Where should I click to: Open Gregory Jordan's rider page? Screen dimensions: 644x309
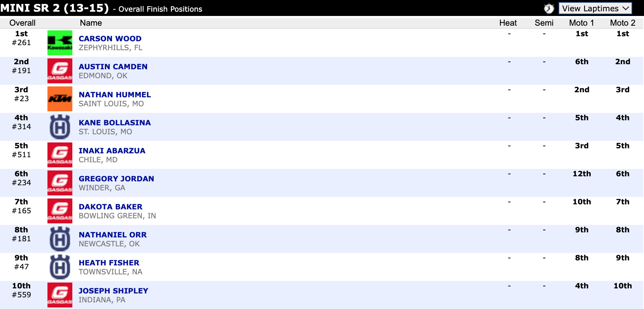tap(116, 179)
